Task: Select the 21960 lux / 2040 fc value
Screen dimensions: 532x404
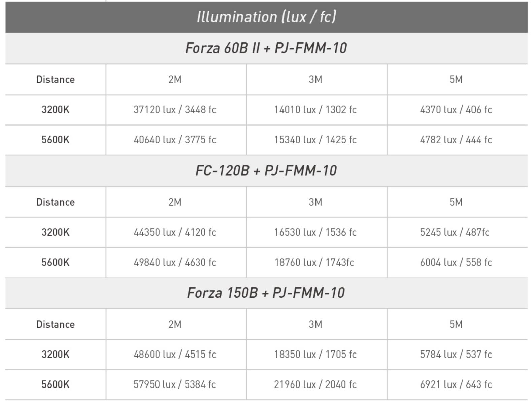Action: coord(315,384)
